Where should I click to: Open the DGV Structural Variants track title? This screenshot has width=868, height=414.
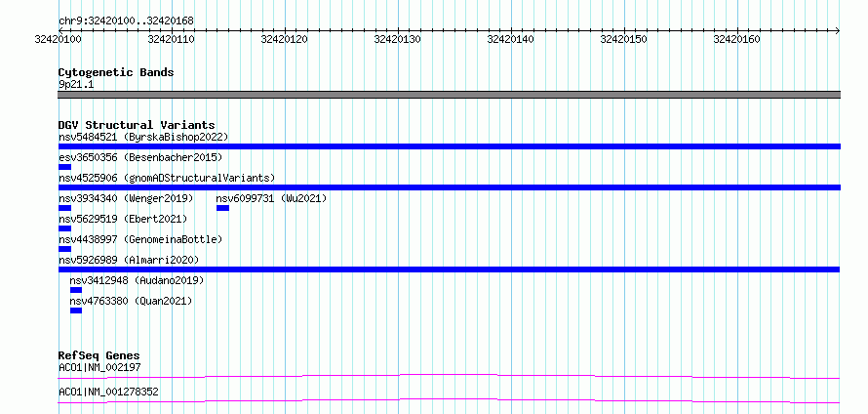[137, 125]
